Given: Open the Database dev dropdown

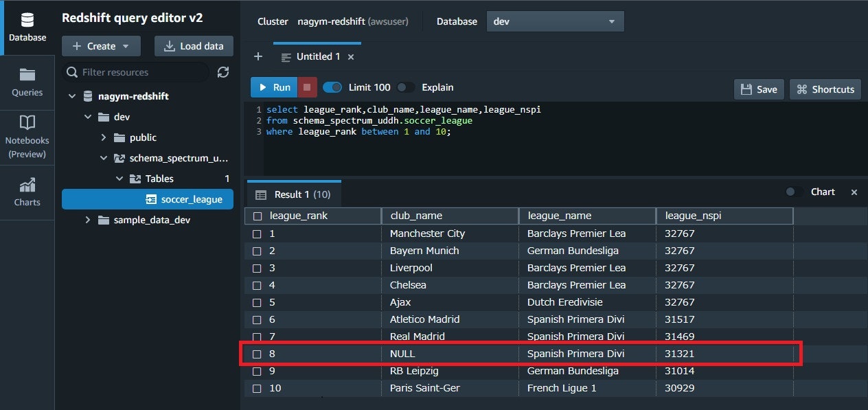Looking at the screenshot, I should 555,21.
